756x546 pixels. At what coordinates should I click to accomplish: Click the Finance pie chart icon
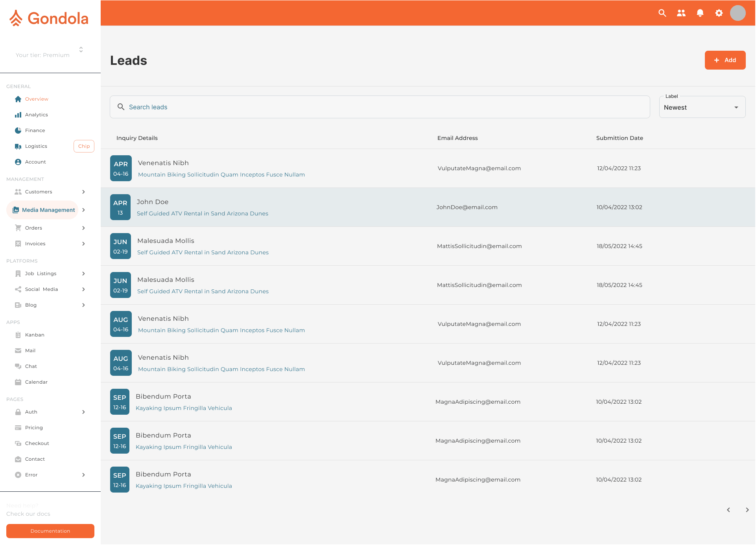click(x=18, y=131)
